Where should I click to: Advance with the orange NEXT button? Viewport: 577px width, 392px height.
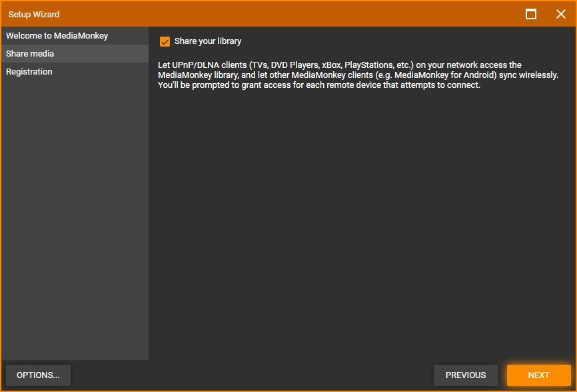(x=538, y=375)
